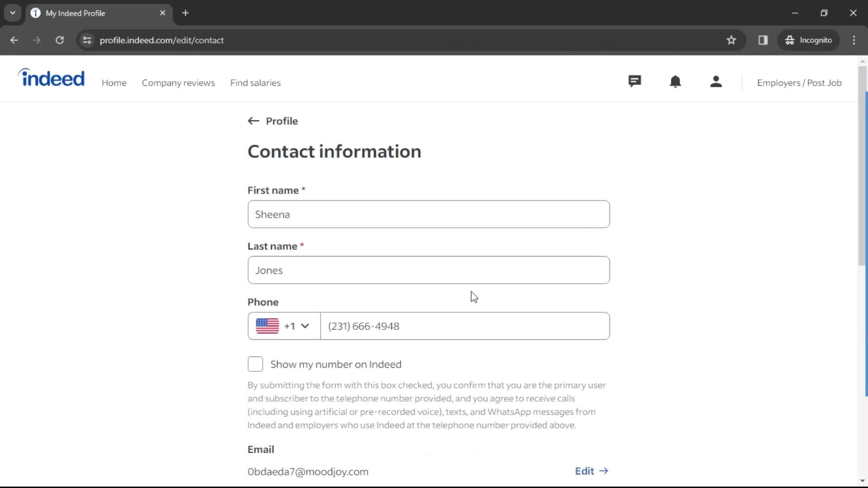Select Company reviews menu item
This screenshot has width=868, height=488.
point(178,83)
